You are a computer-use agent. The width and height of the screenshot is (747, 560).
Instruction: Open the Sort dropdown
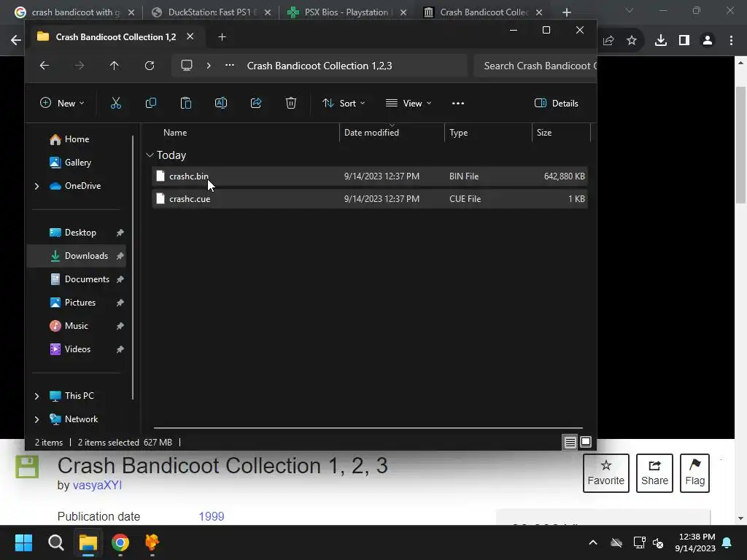[344, 104]
